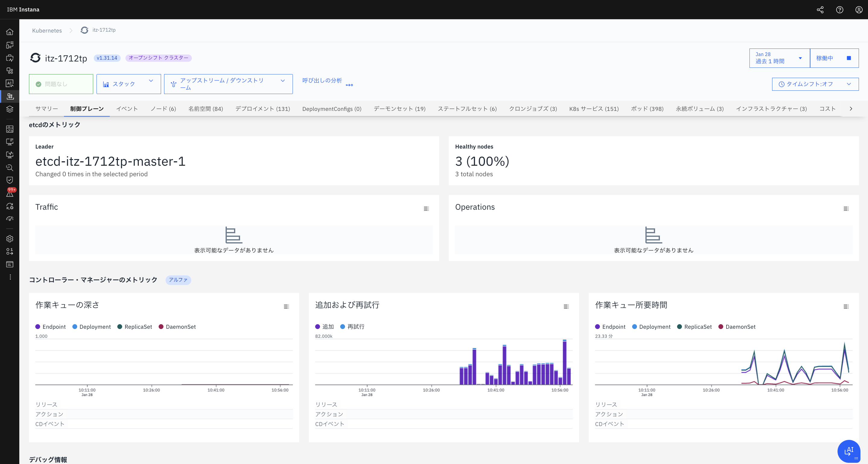Switch to the サマリー tab
The width and height of the screenshot is (868, 464).
pyautogui.click(x=46, y=109)
